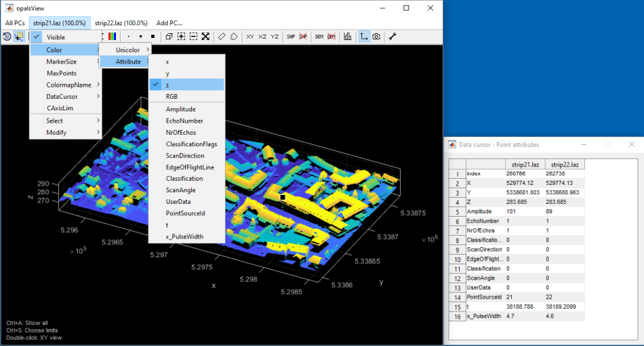
Task: Expand the Select submenu
Action: (55, 121)
